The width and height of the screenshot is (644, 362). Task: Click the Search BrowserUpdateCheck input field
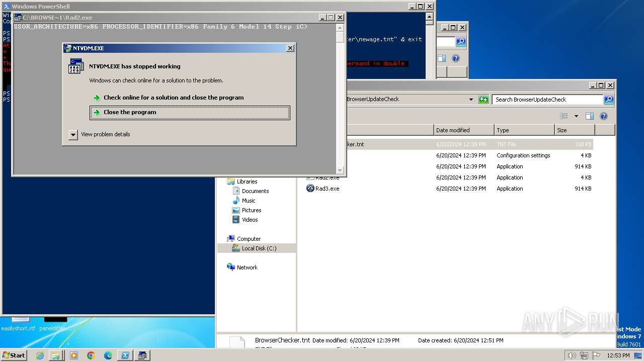(x=547, y=100)
